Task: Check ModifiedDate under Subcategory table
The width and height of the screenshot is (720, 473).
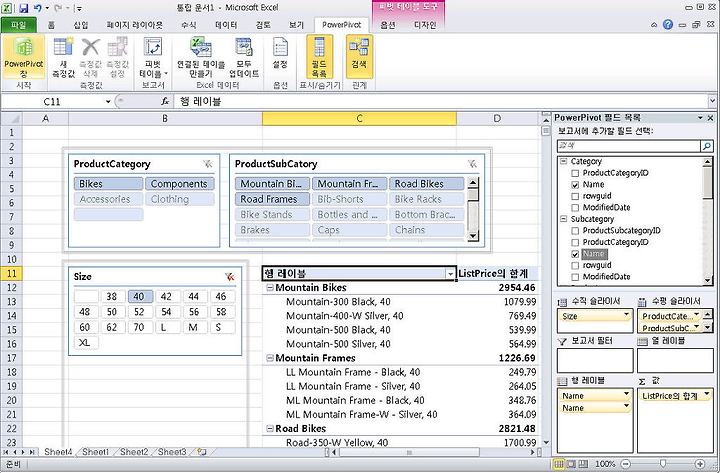Action: (x=575, y=277)
